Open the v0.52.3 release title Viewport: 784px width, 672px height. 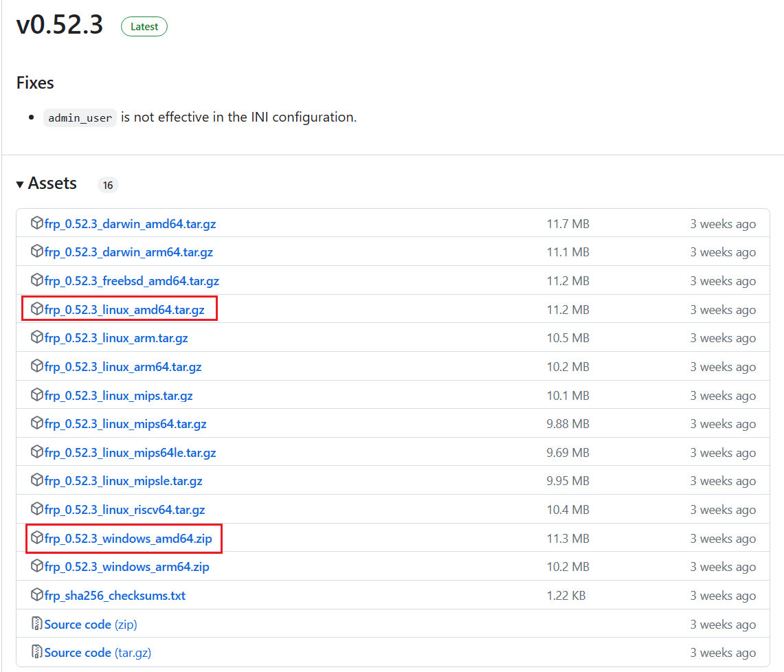pyautogui.click(x=60, y=25)
